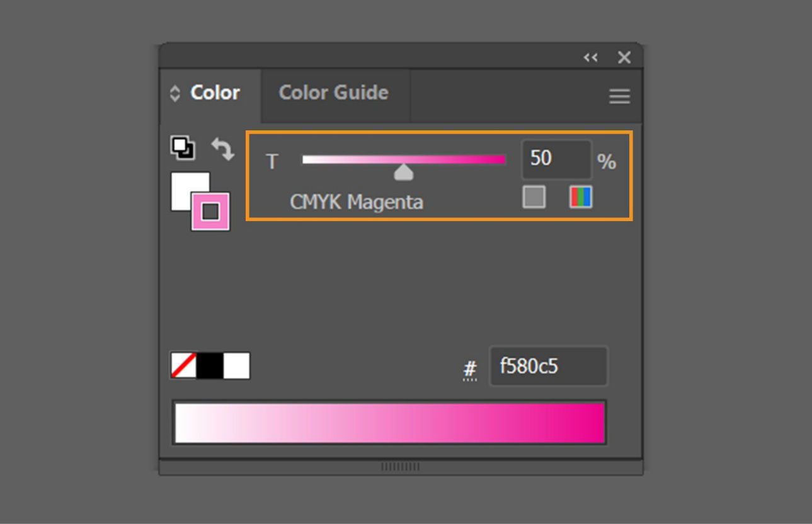
Task: Collapse the panel with the left-double-arrow
Action: click(591, 57)
